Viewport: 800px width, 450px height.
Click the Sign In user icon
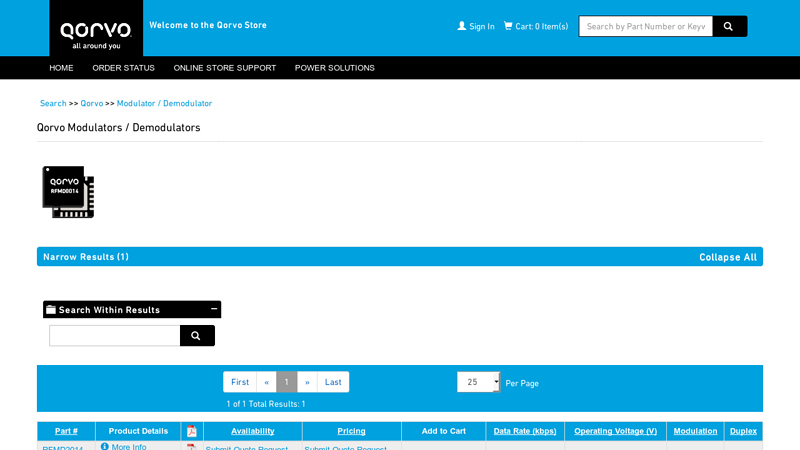462,26
